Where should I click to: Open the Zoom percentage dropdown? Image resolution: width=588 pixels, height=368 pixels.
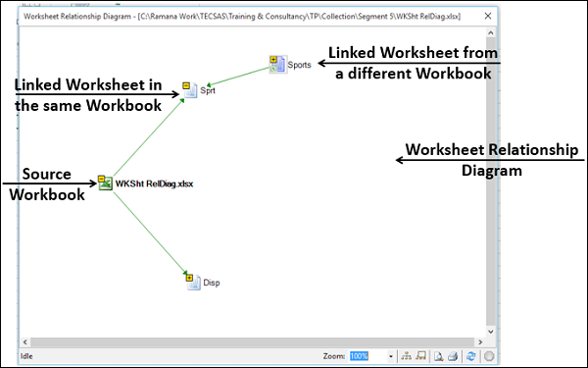pyautogui.click(x=390, y=356)
